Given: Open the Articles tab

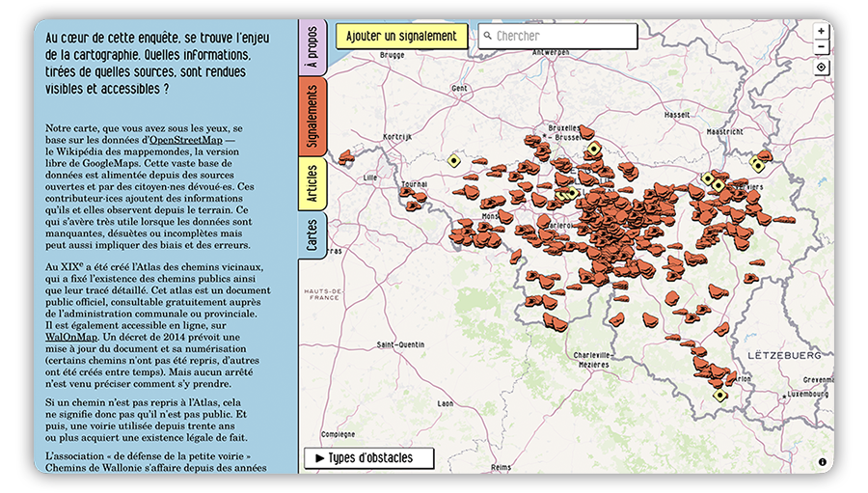Looking at the screenshot, I should point(312,184).
